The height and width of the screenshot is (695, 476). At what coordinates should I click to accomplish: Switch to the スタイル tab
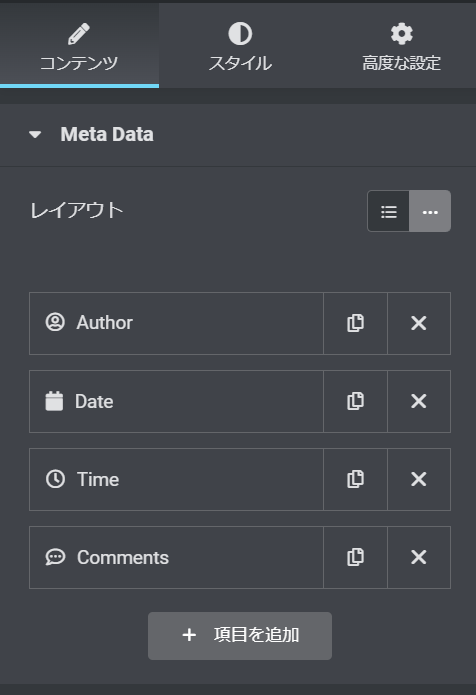pos(240,46)
